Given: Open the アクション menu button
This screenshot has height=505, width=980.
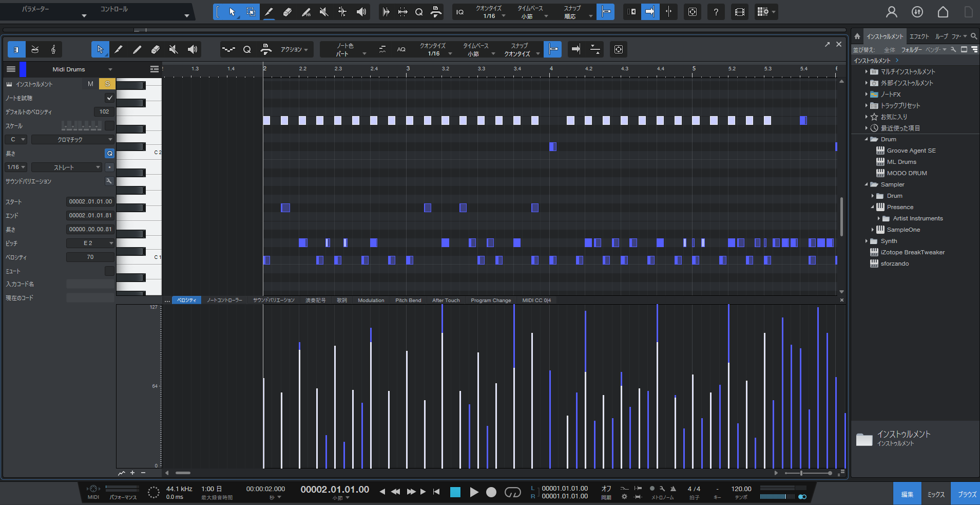Looking at the screenshot, I should point(293,49).
